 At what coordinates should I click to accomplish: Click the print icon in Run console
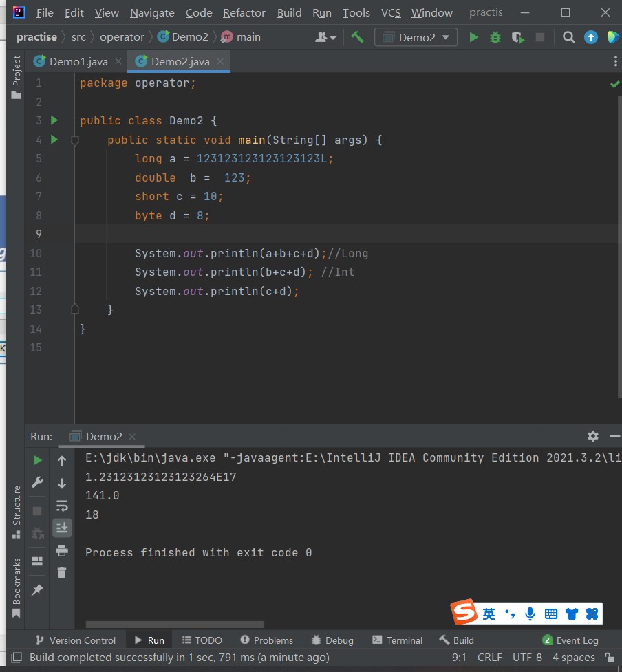[62, 550]
